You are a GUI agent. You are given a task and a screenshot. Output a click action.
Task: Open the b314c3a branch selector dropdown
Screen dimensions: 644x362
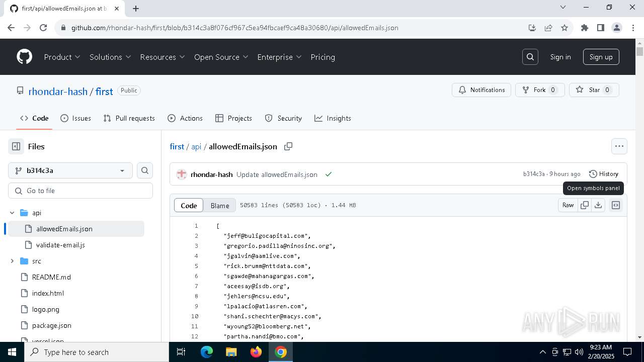click(x=70, y=170)
